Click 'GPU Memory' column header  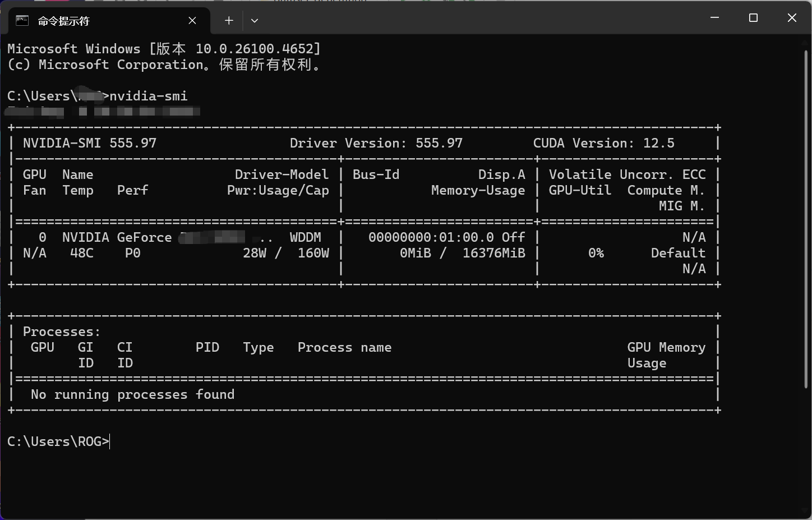(x=666, y=347)
